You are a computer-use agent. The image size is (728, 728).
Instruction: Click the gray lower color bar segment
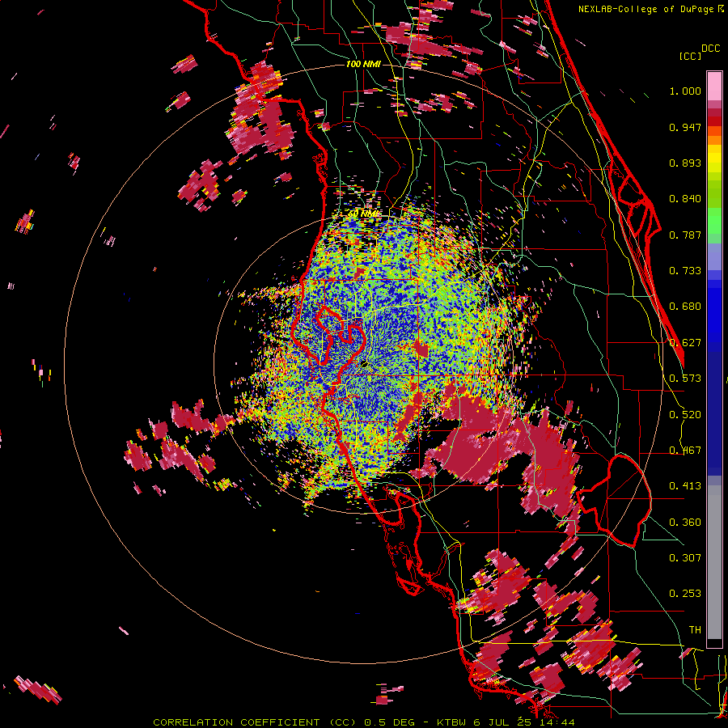pos(714,562)
